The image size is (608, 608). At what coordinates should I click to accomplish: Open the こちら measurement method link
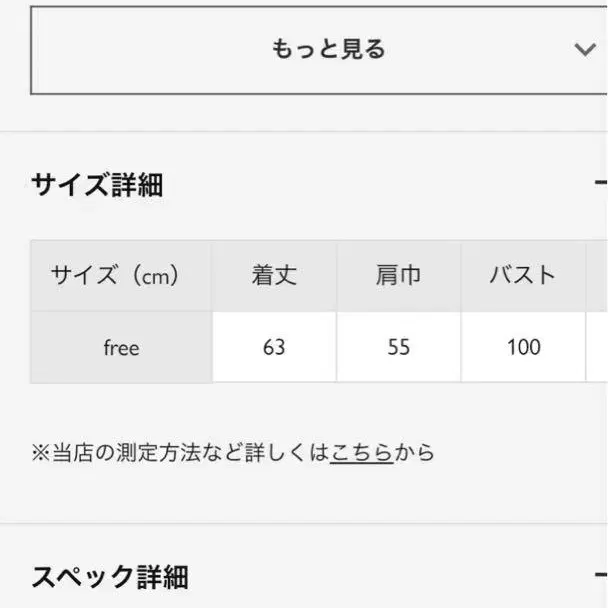(x=361, y=453)
